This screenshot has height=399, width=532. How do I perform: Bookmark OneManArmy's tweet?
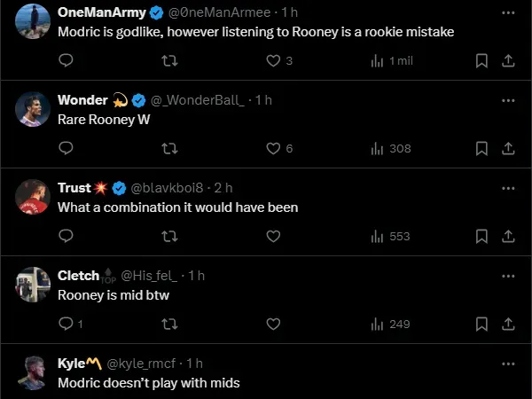(x=481, y=61)
